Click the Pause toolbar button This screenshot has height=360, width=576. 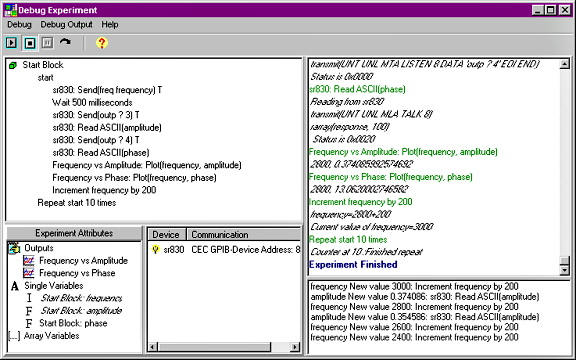pyautogui.click(x=47, y=43)
